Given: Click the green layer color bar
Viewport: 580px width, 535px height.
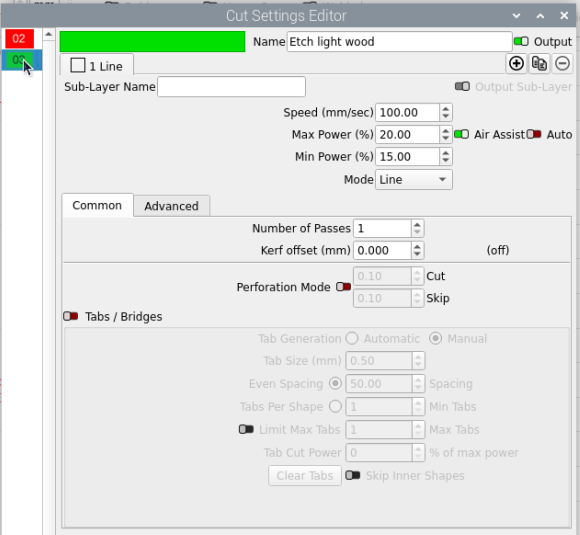Looking at the screenshot, I should (152, 41).
